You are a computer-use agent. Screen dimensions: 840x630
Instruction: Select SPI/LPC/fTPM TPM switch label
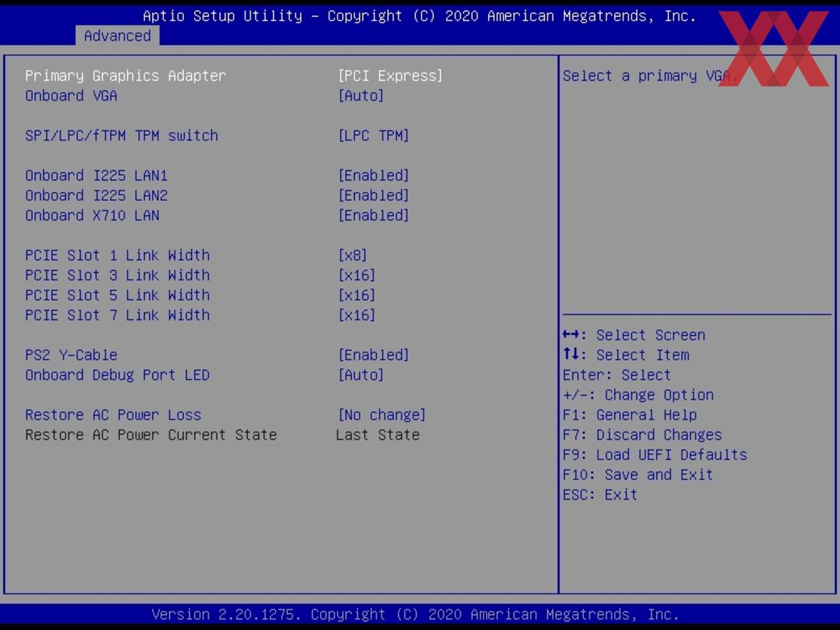[122, 135]
